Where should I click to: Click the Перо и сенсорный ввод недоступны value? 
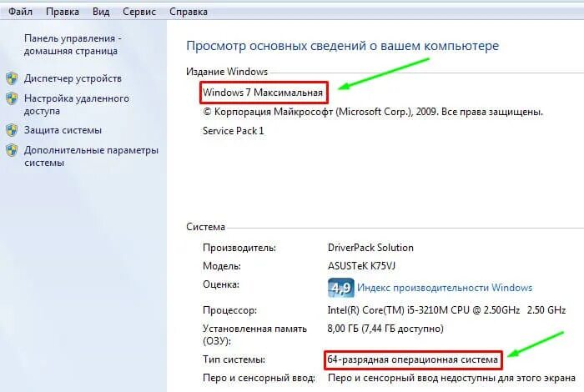click(451, 378)
